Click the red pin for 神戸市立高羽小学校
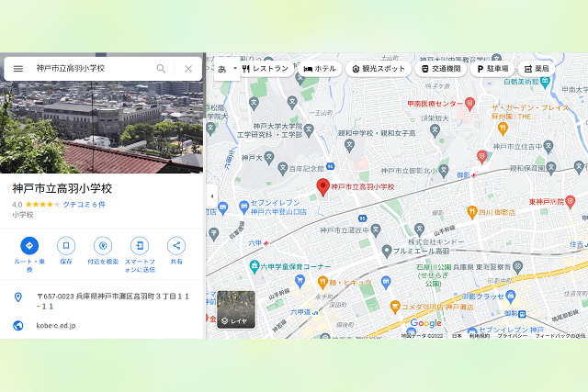 coord(322,187)
